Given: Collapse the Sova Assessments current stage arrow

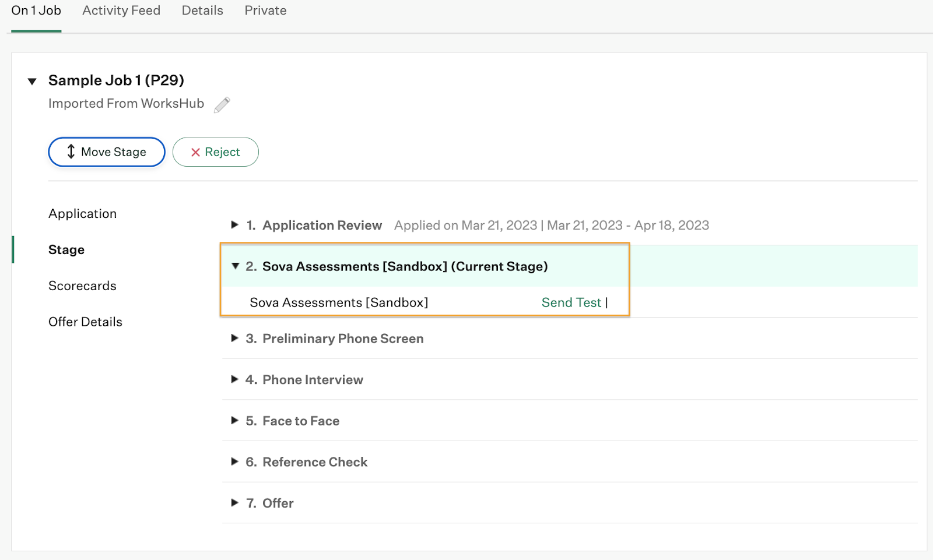Looking at the screenshot, I should (x=236, y=266).
